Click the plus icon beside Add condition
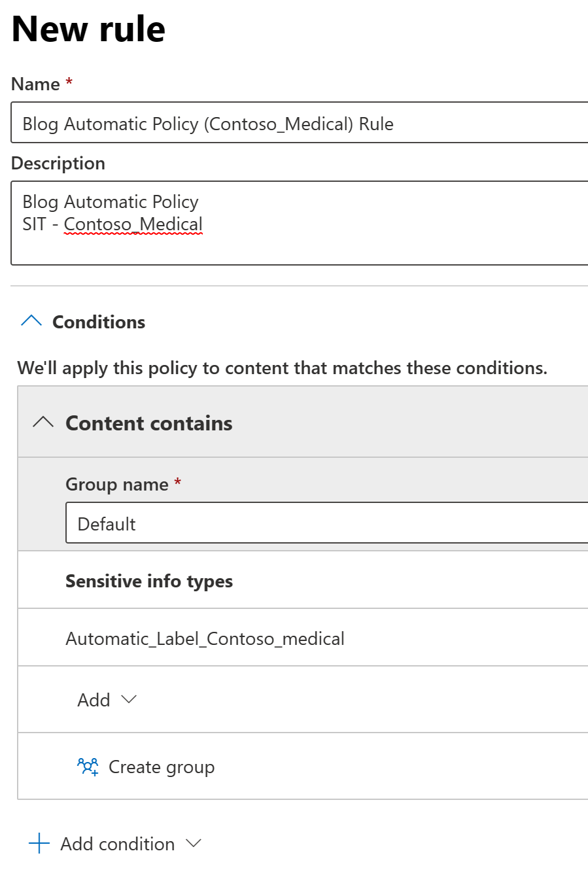The width and height of the screenshot is (588, 883). 39,844
